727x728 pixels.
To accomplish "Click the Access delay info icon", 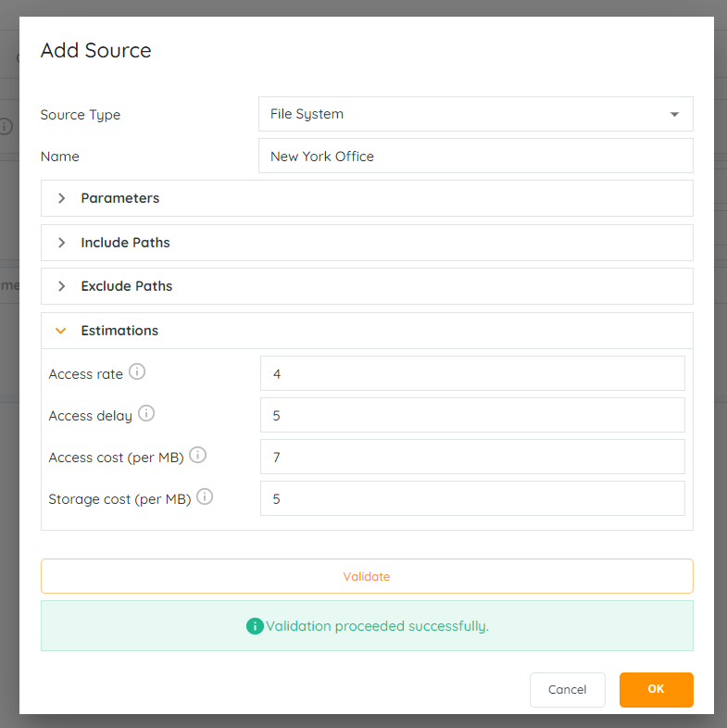I will [146, 413].
